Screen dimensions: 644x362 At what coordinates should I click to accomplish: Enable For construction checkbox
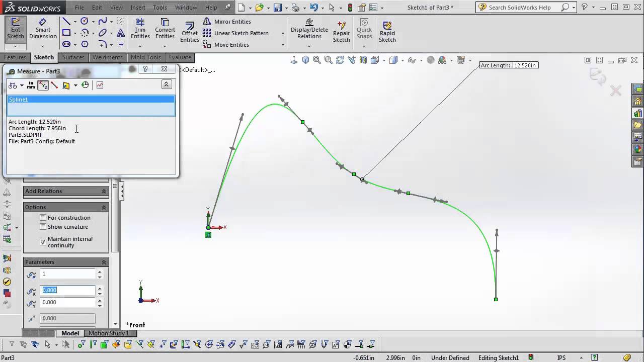click(43, 218)
